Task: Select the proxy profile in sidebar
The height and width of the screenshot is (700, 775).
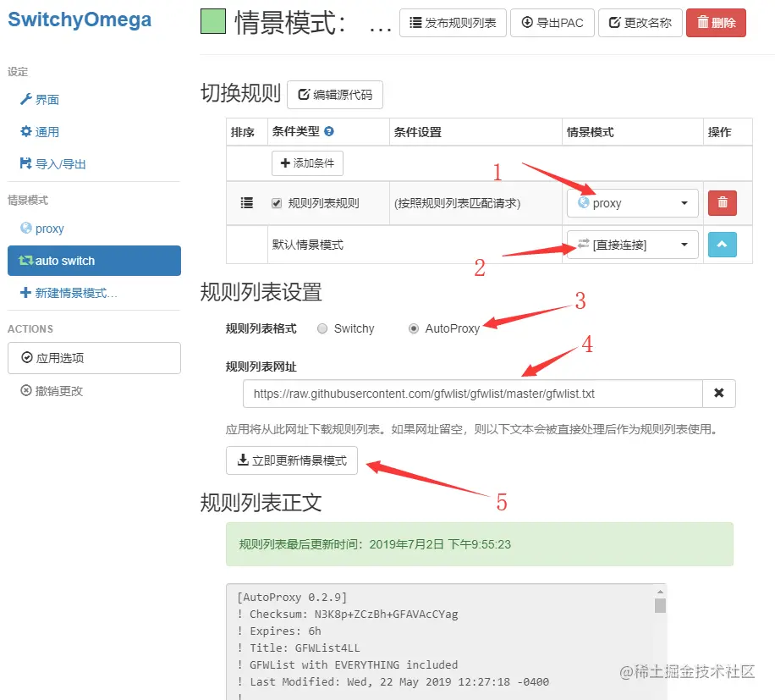Action: [x=42, y=229]
